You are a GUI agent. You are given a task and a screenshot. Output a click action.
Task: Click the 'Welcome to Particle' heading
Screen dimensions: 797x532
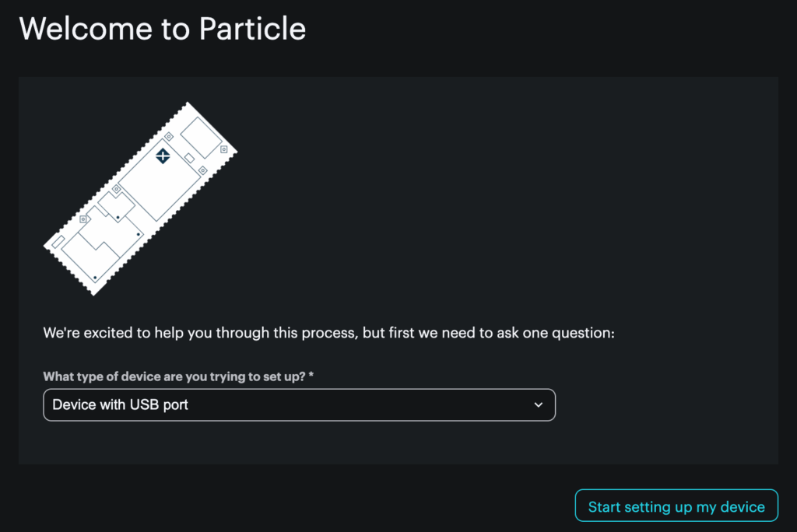pyautogui.click(x=163, y=29)
